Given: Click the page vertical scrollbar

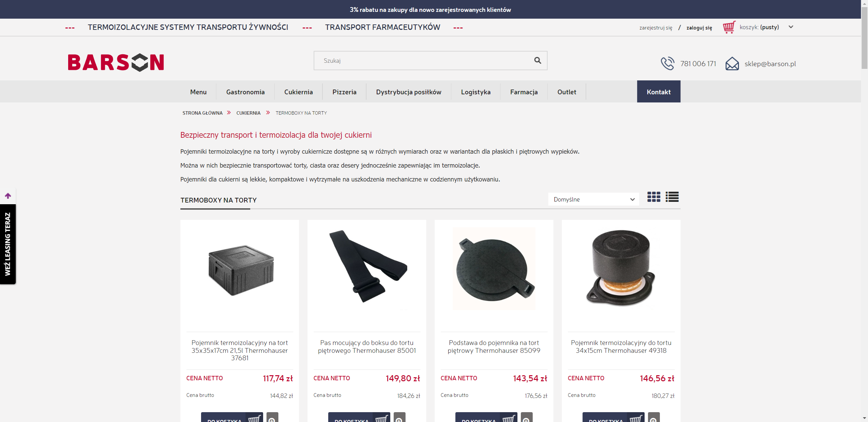Looking at the screenshot, I should tap(864, 37).
